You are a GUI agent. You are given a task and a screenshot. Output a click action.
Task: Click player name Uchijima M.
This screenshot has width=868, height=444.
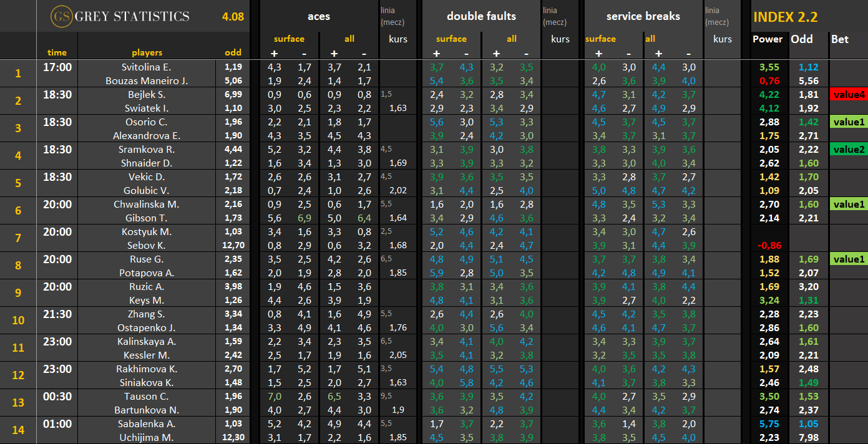point(147,437)
